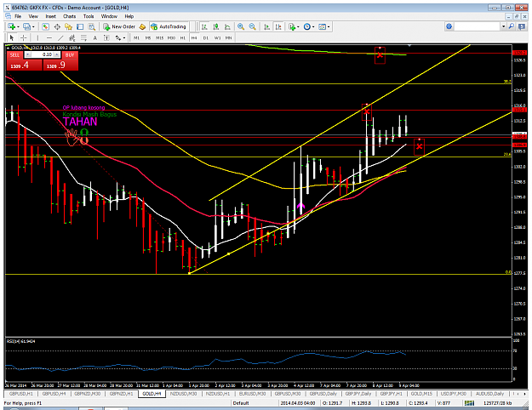The image size is (532, 410).
Task: Expand the Profiles dropdown arrow
Action: pos(33,26)
